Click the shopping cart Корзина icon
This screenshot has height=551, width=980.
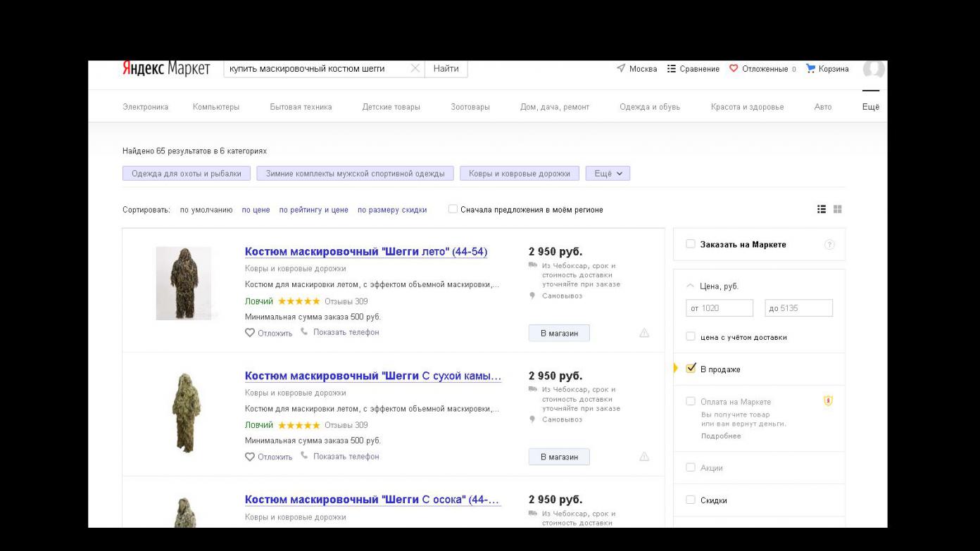810,69
